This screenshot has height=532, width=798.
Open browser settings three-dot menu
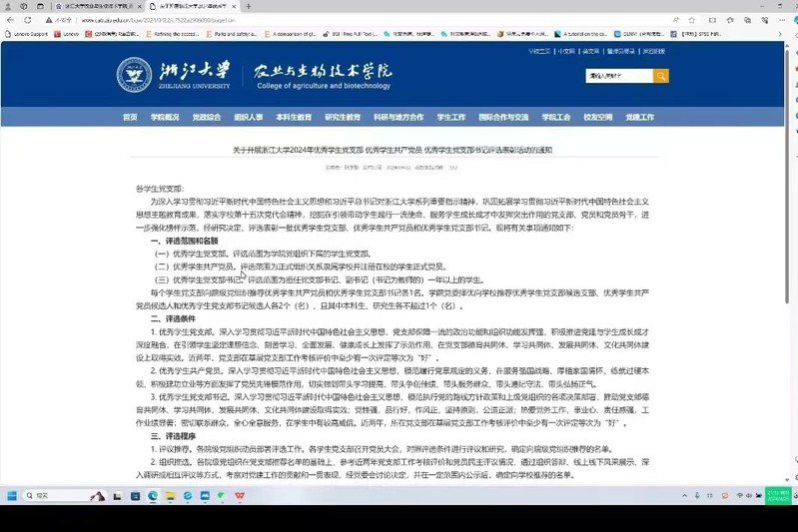(x=782, y=20)
